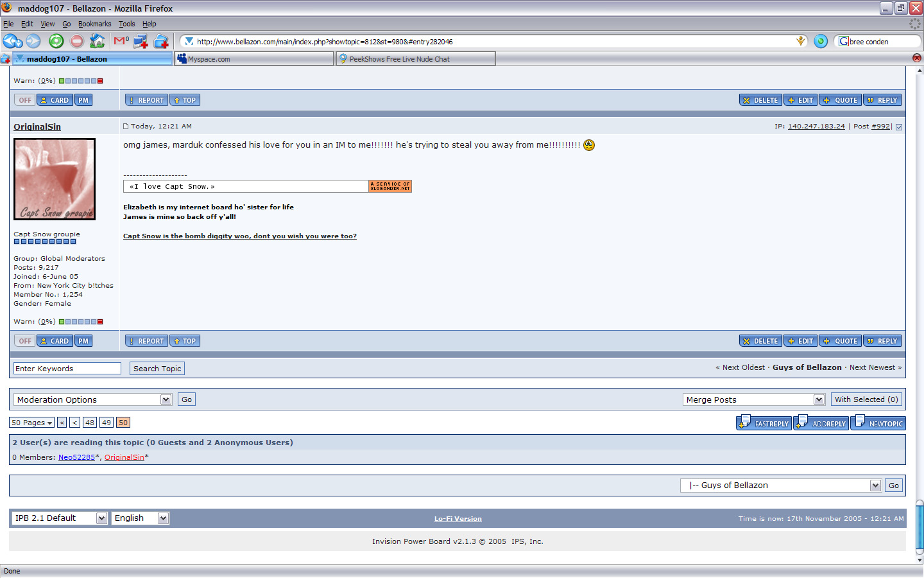Screen dimensions: 924x578
Task: Open the Gmail mail icon in toolbar
Action: 120,41
